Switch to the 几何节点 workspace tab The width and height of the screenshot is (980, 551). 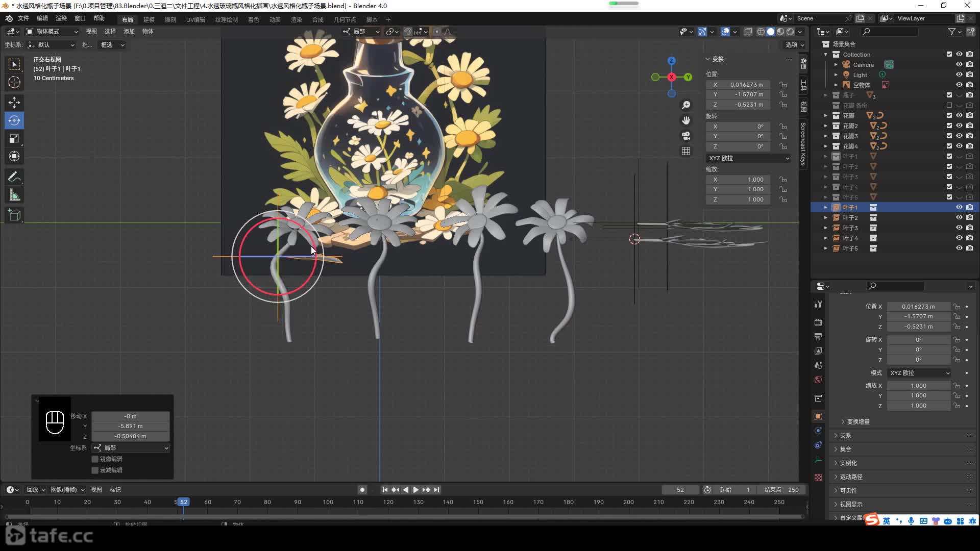point(345,19)
